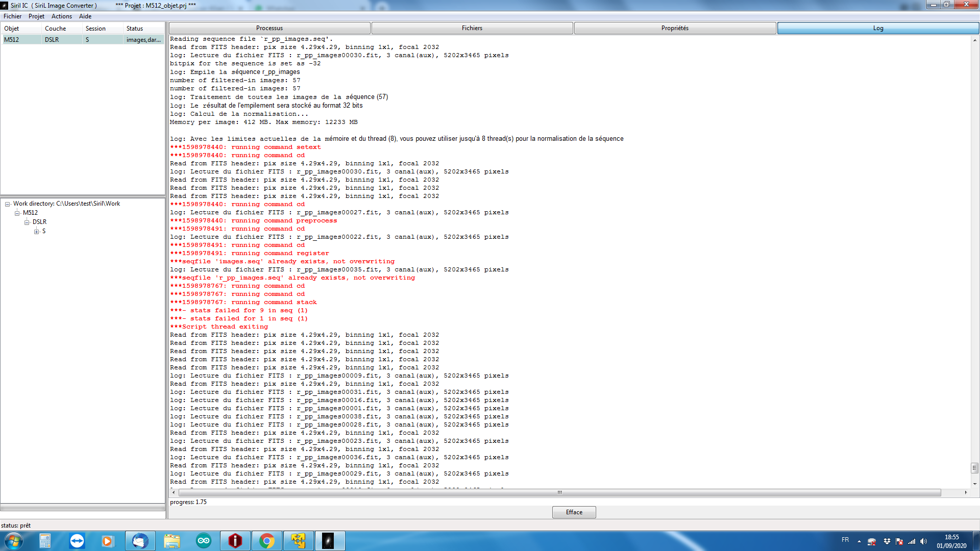Click the Arduino IDE taskbar icon
Image resolution: width=980 pixels, height=551 pixels.
click(x=204, y=541)
